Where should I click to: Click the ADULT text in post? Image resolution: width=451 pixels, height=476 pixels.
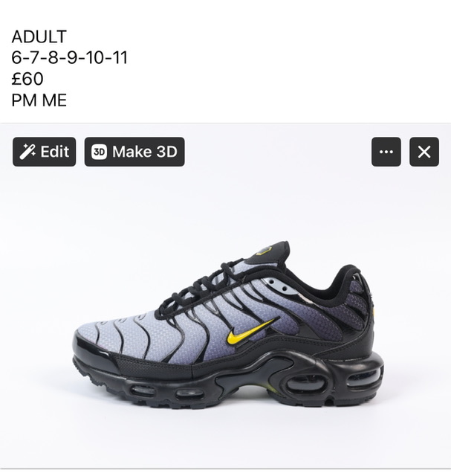(x=39, y=36)
